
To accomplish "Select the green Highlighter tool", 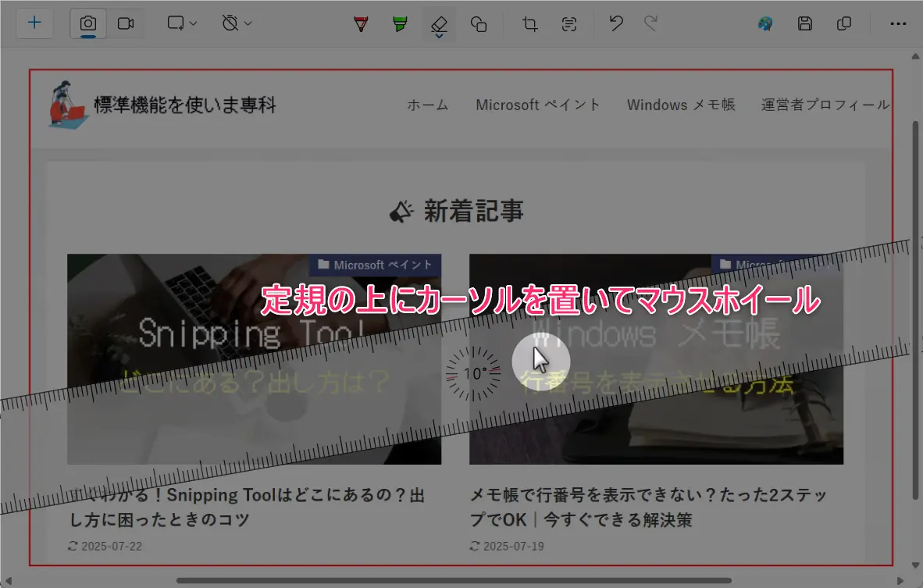I will (400, 24).
